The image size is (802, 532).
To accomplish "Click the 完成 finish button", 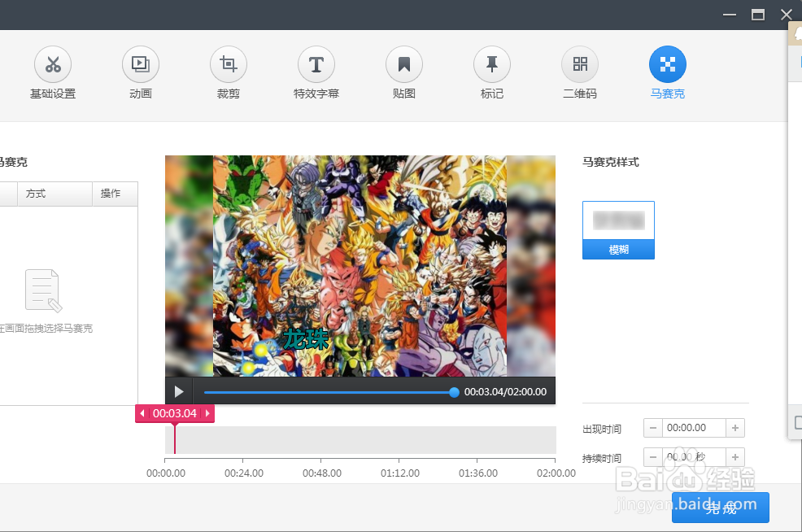I will tap(720, 508).
